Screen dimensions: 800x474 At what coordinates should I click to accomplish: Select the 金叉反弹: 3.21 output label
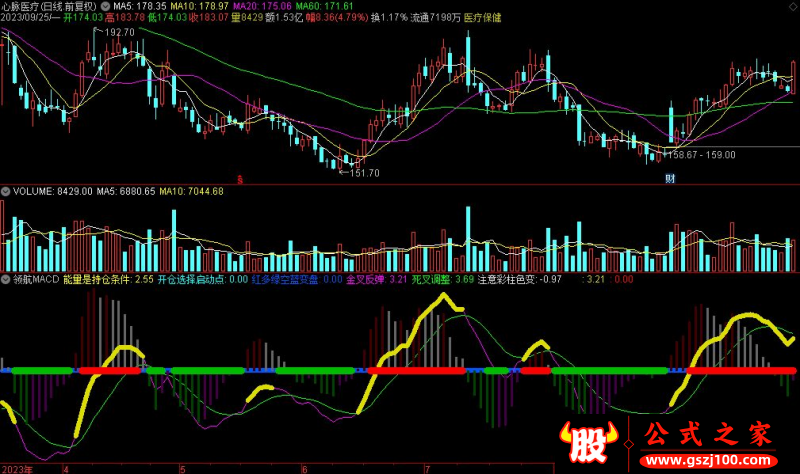point(377,280)
